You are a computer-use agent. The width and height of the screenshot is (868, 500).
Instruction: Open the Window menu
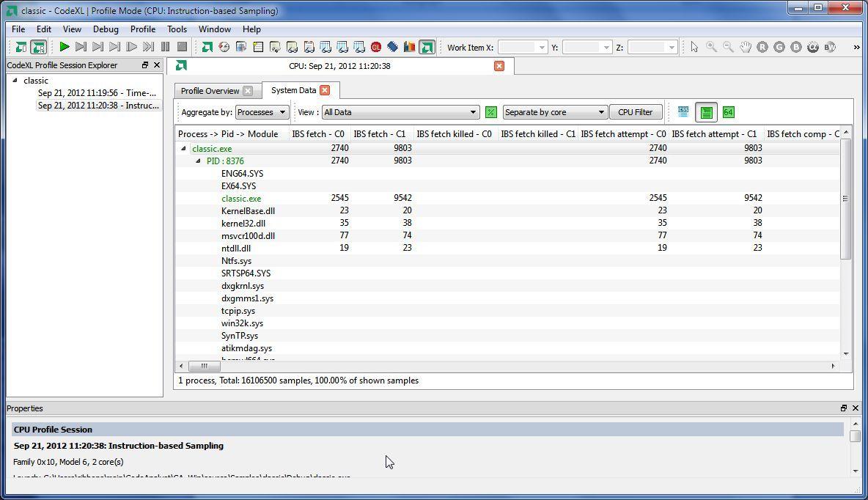215,29
